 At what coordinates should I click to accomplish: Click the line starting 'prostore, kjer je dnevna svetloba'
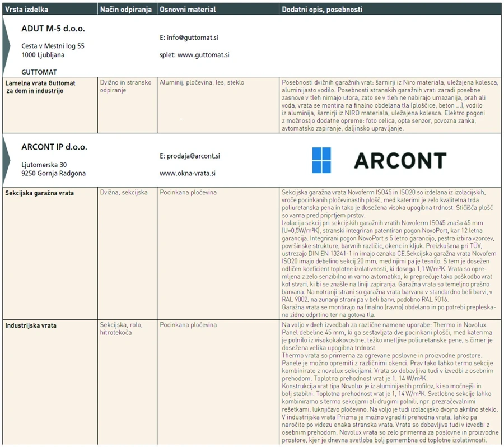coord(384,440)
